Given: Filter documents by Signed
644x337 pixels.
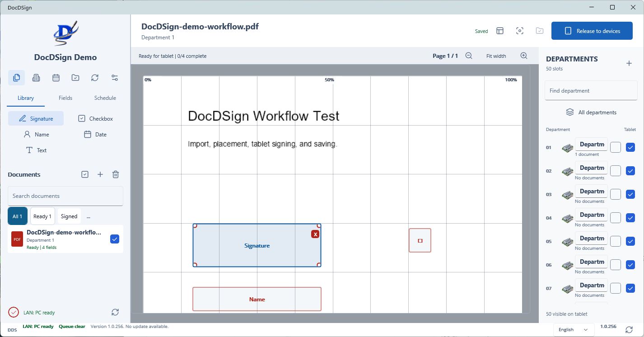Looking at the screenshot, I should (x=69, y=216).
